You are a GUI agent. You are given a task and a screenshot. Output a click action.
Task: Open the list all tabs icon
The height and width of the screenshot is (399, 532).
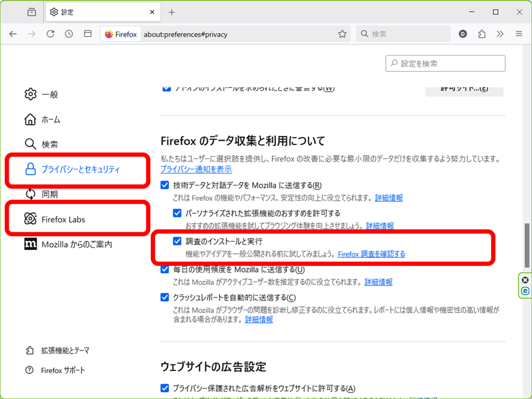[x=32, y=12]
